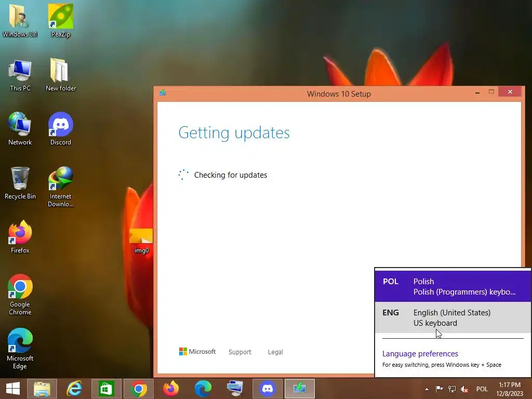Open Language preferences link
The width and height of the screenshot is (532, 399).
(x=420, y=353)
